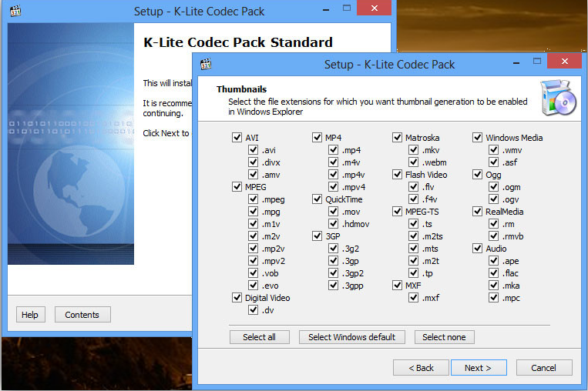588x391 pixels.
Task: Toggle the .mkv extension checkbox
Action: click(414, 150)
